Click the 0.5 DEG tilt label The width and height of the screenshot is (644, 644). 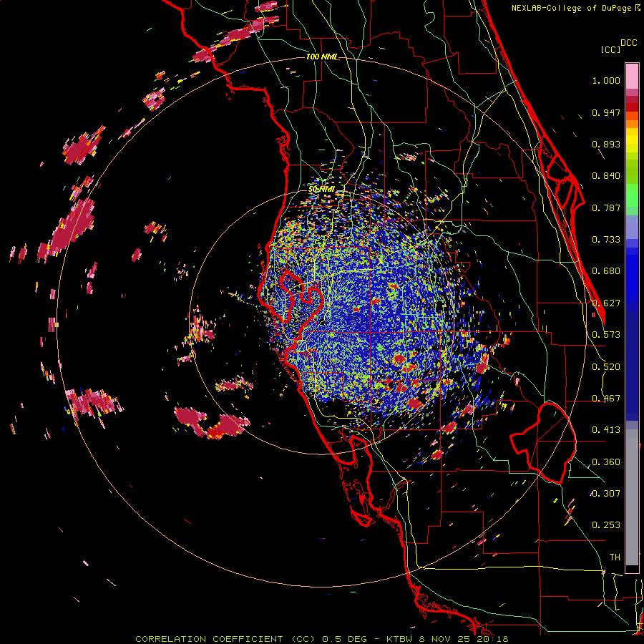[x=343, y=639]
